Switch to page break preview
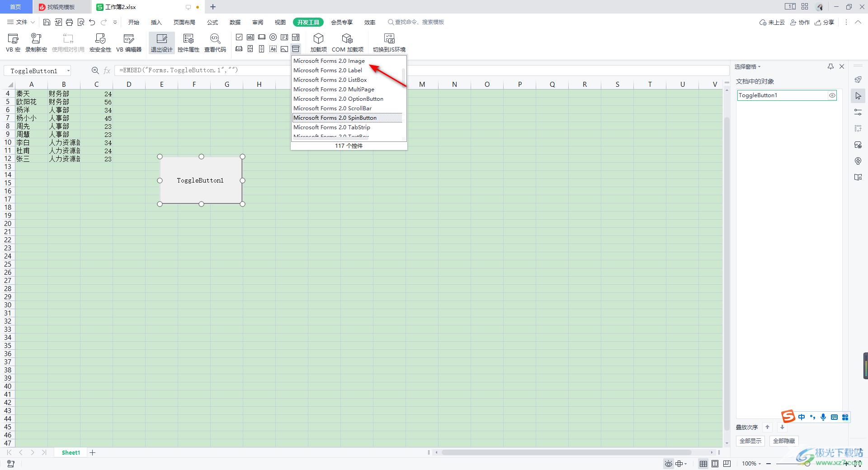 [727, 464]
